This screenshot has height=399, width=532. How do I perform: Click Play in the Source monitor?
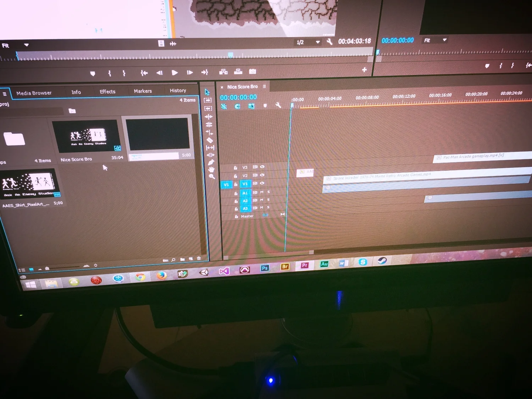point(174,73)
